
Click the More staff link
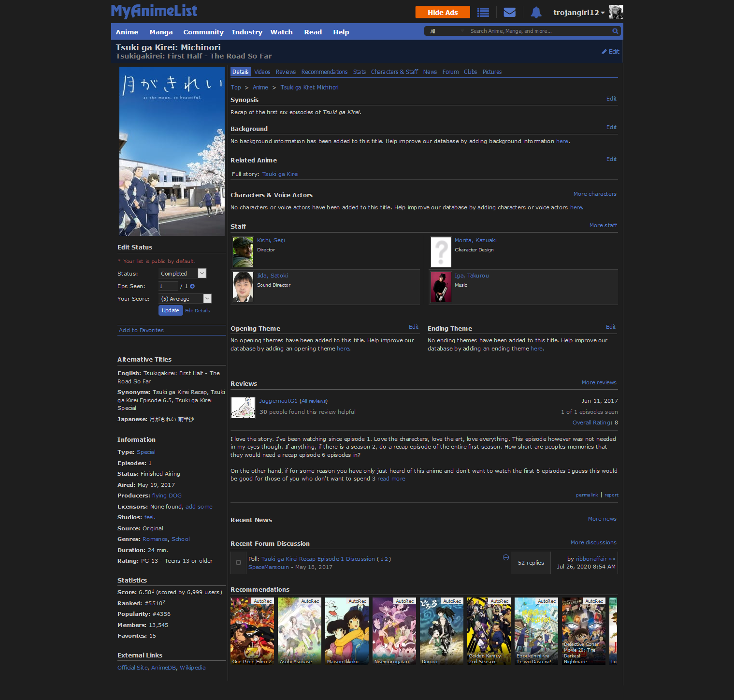(603, 225)
